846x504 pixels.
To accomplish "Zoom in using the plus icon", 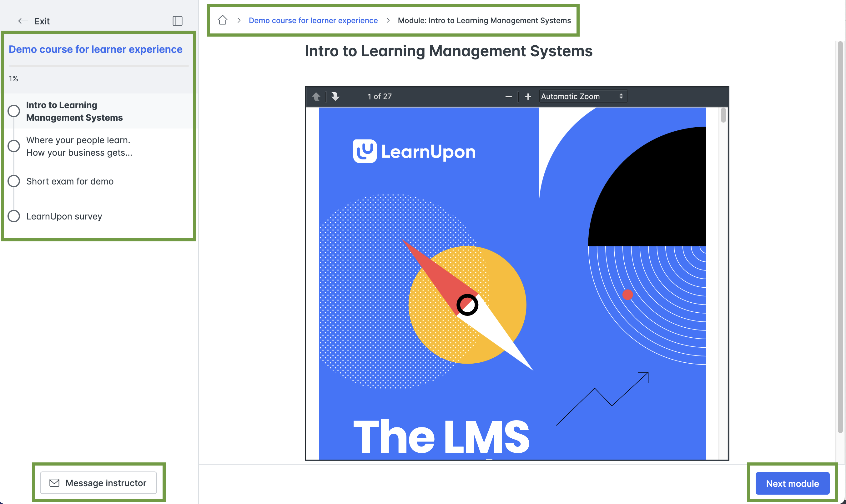I will pos(528,96).
